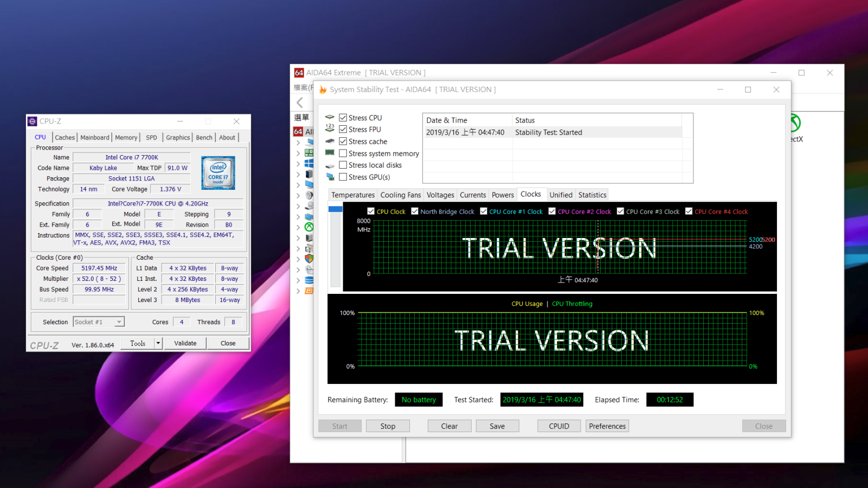Open the Mainboard tab in CPU-Z
This screenshot has width=868, height=488.
click(95, 138)
